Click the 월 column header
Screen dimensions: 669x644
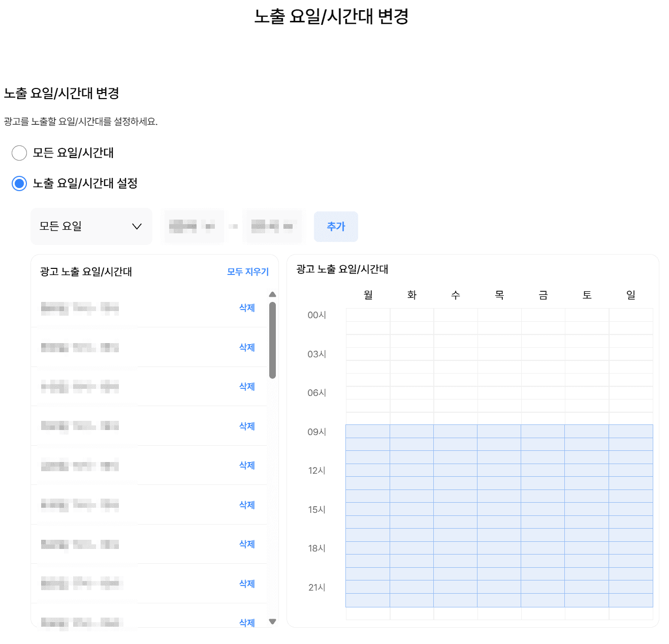click(x=368, y=294)
